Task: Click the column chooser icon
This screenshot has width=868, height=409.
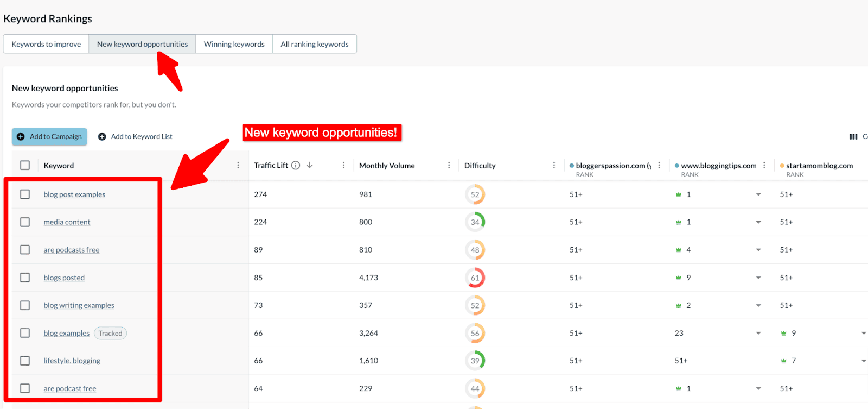Action: (x=853, y=136)
